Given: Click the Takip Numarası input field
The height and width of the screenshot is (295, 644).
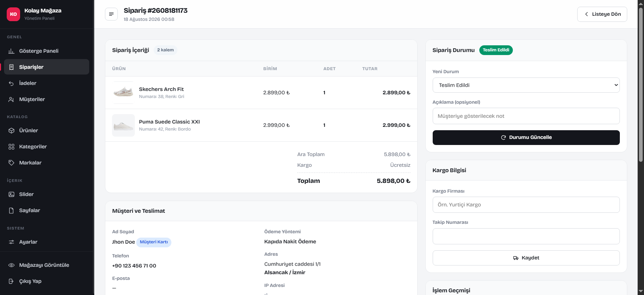Looking at the screenshot, I should click(x=526, y=236).
